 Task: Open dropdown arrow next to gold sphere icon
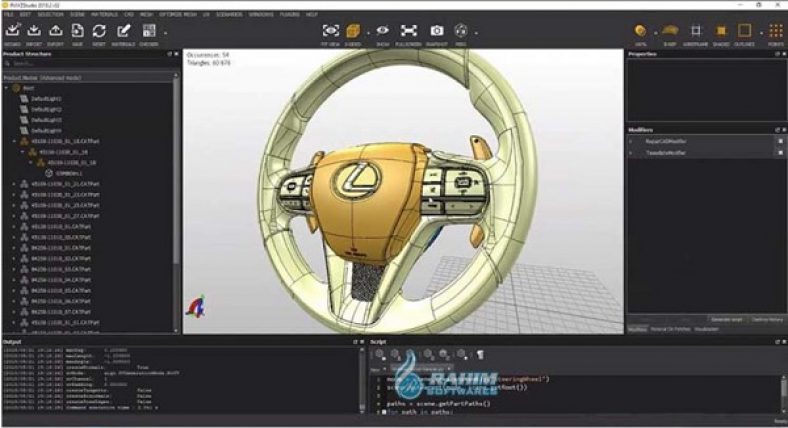[655, 33]
